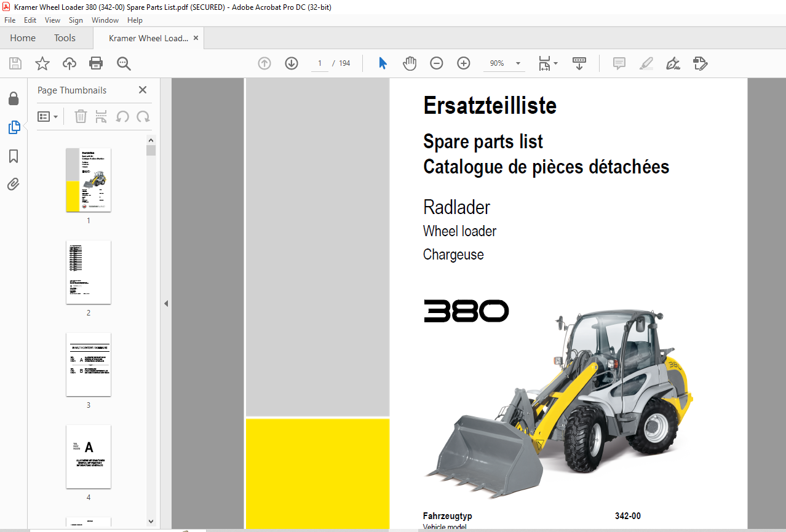Click thumbnails scrollbar down arrow

point(151,521)
